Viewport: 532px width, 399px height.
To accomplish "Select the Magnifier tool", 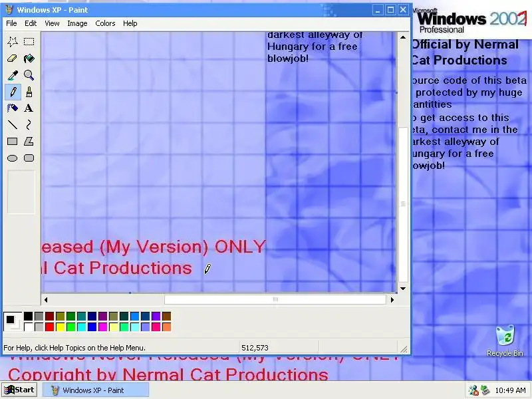I will 29,75.
